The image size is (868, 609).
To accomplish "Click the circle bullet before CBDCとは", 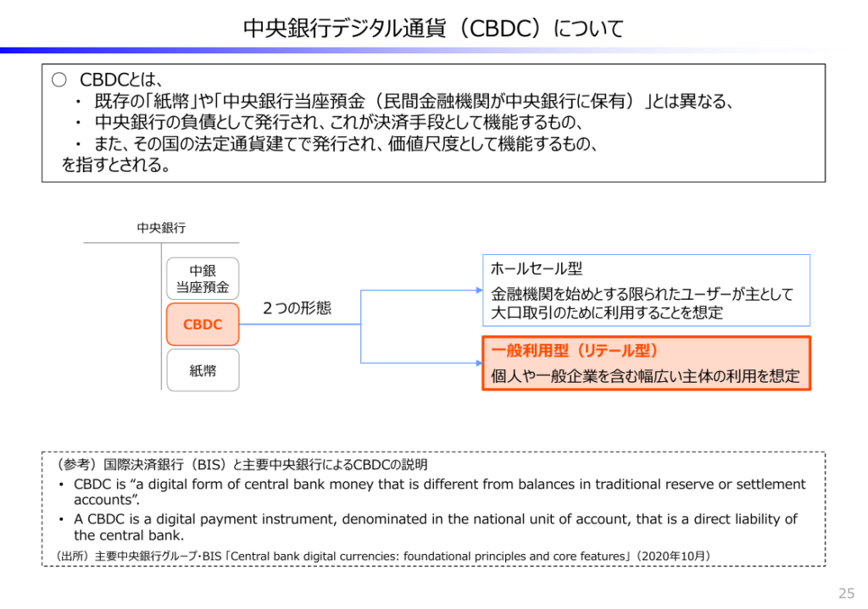I will pos(58,80).
